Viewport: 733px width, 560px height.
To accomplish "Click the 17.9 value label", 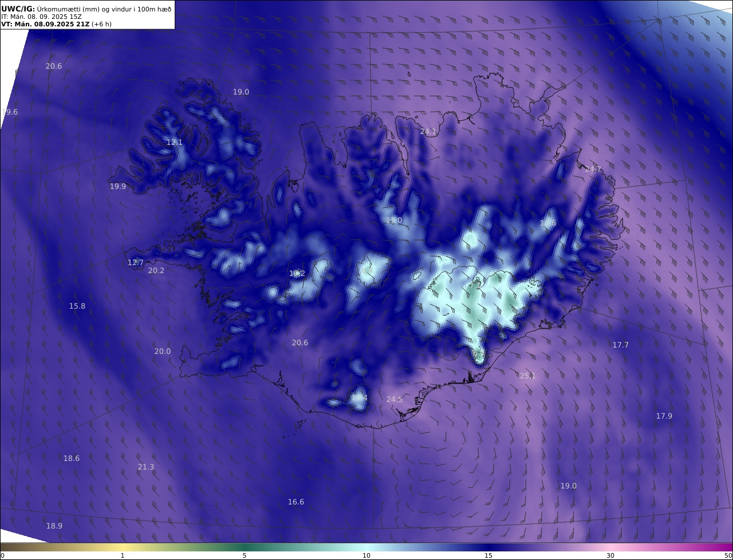I will (x=664, y=416).
